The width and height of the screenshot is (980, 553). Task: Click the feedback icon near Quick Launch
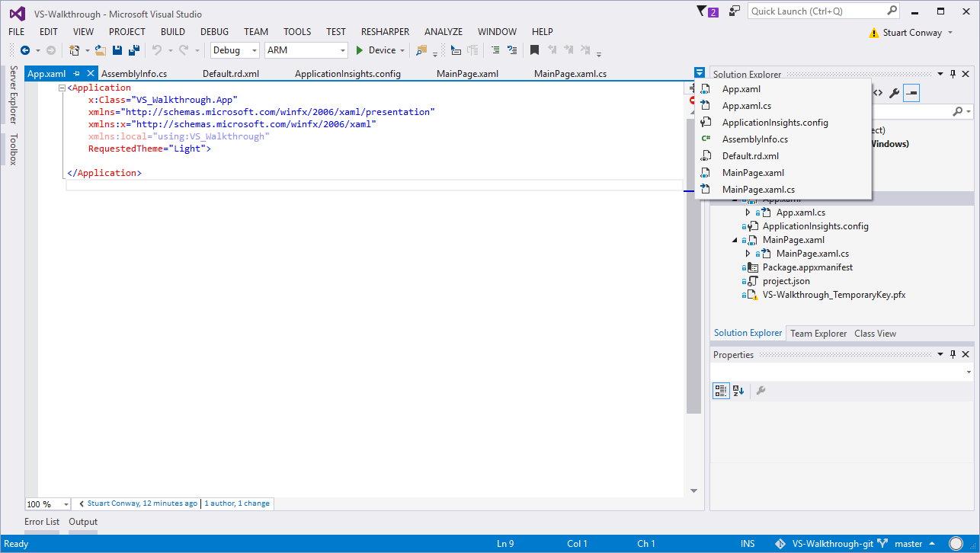pyautogui.click(x=735, y=11)
